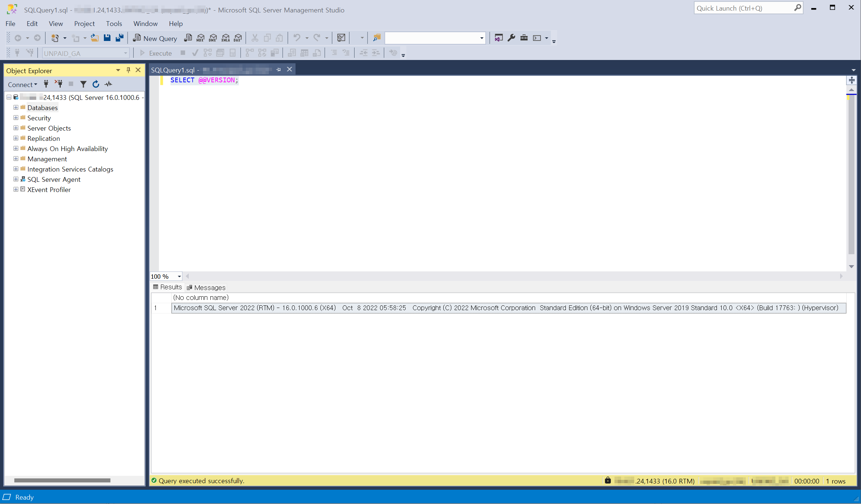Screen dimensions: 861x504
Task: Open the Edit menu
Action: click(32, 24)
